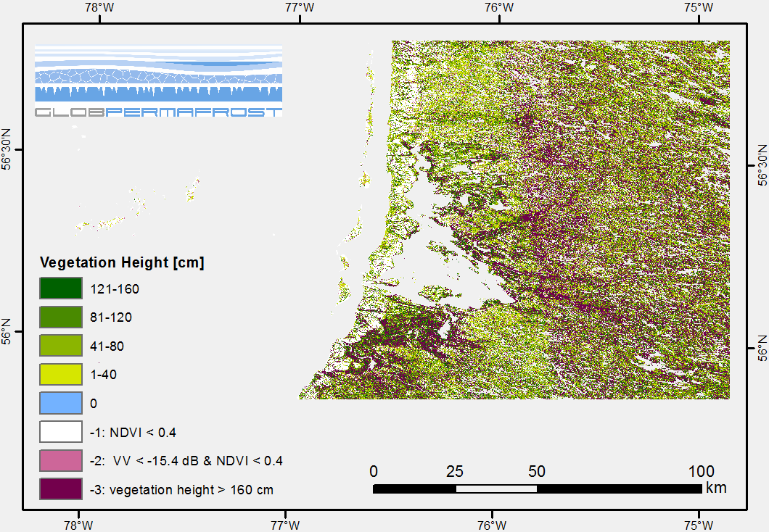
Task: Click the '78°W' label on the top axis
Action: [99, 7]
